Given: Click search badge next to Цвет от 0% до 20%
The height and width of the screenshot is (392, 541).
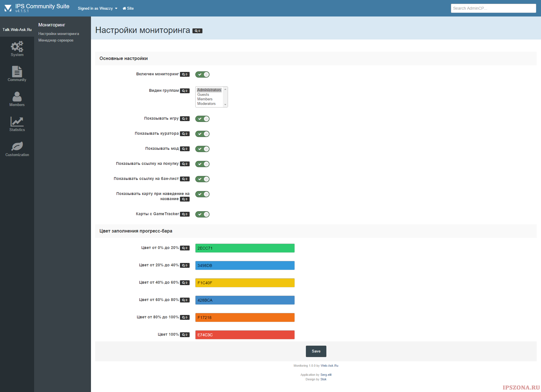Looking at the screenshot, I should 185,248.
